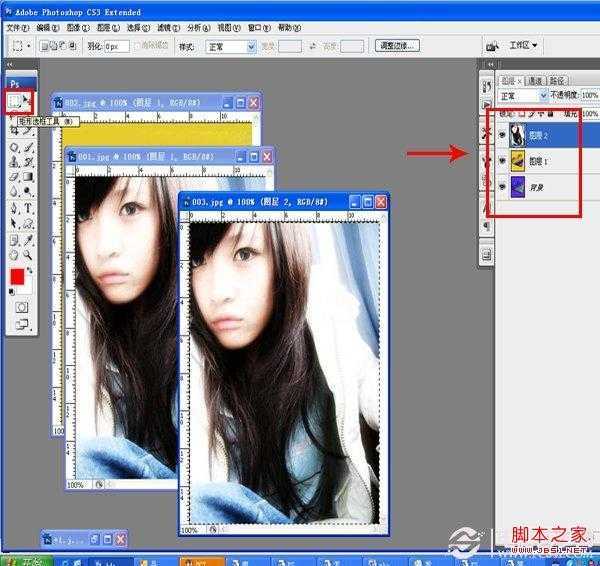Select the Rectangular Marquee tool
Screen dimensions: 600x566
click(14, 101)
